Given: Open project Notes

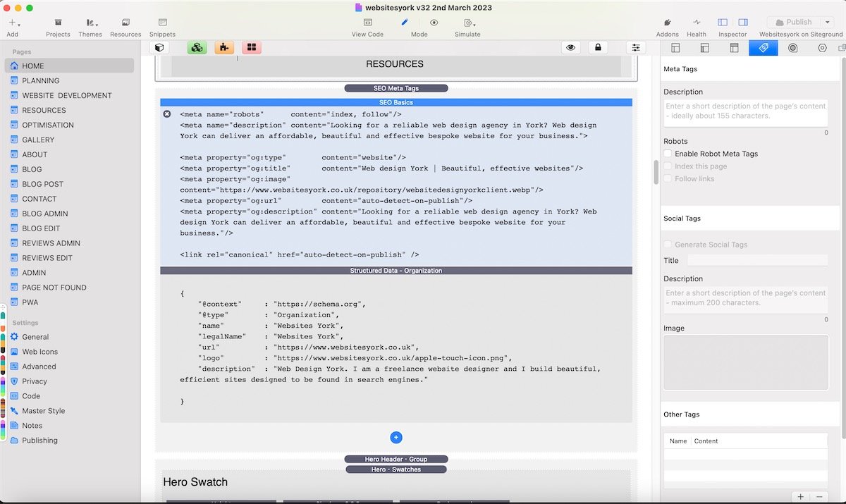Looking at the screenshot, I should pos(69,426).
